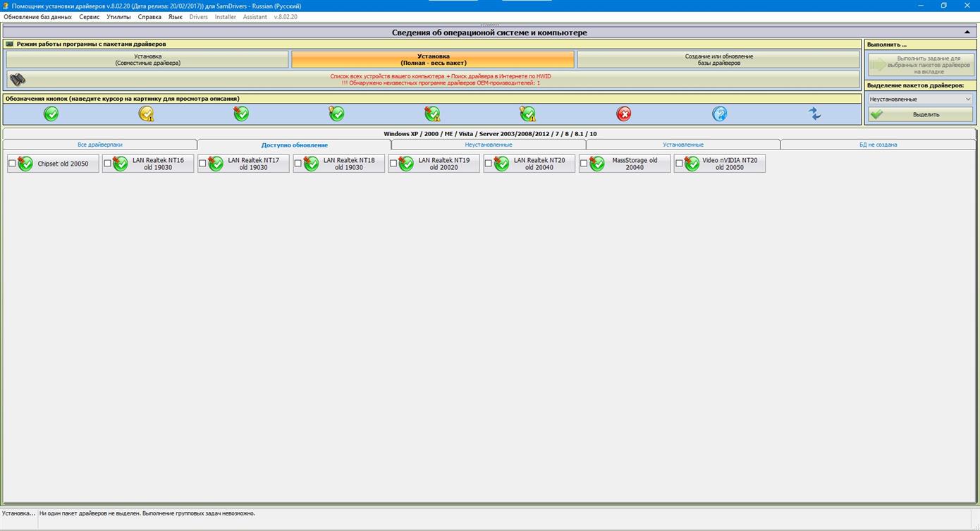Viewport: 980px width, 531px height.
Task: Tick the LAN Realtek NT17 checkbox
Action: tap(202, 164)
